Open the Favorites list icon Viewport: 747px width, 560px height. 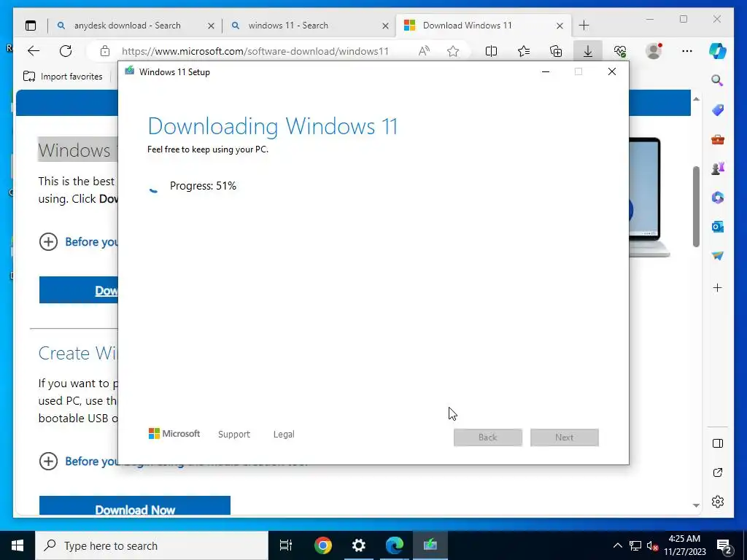pyautogui.click(x=524, y=51)
